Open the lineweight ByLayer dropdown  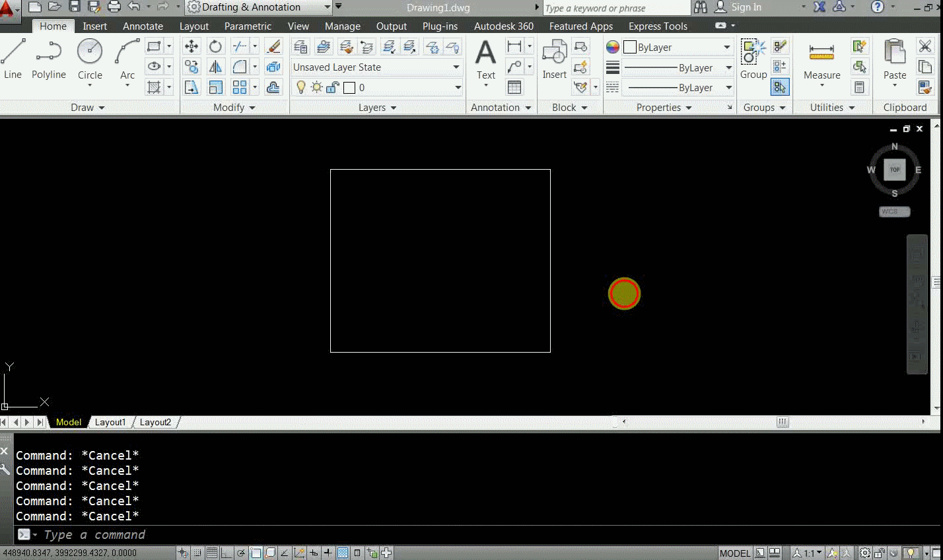[678, 67]
